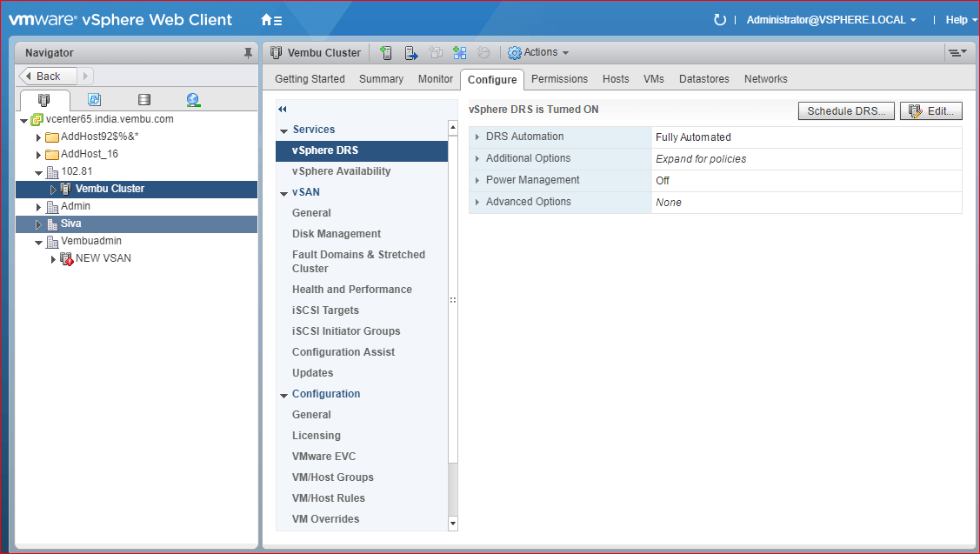
Task: Collapse the vcenter65.india.vembu.com tree node
Action: (23, 120)
